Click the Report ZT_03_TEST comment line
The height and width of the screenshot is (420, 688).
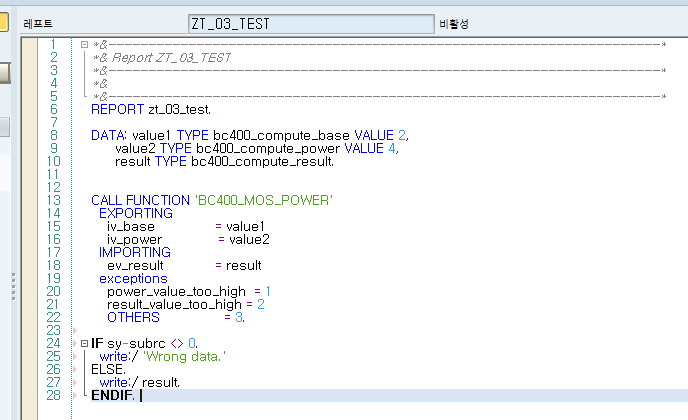(x=161, y=57)
